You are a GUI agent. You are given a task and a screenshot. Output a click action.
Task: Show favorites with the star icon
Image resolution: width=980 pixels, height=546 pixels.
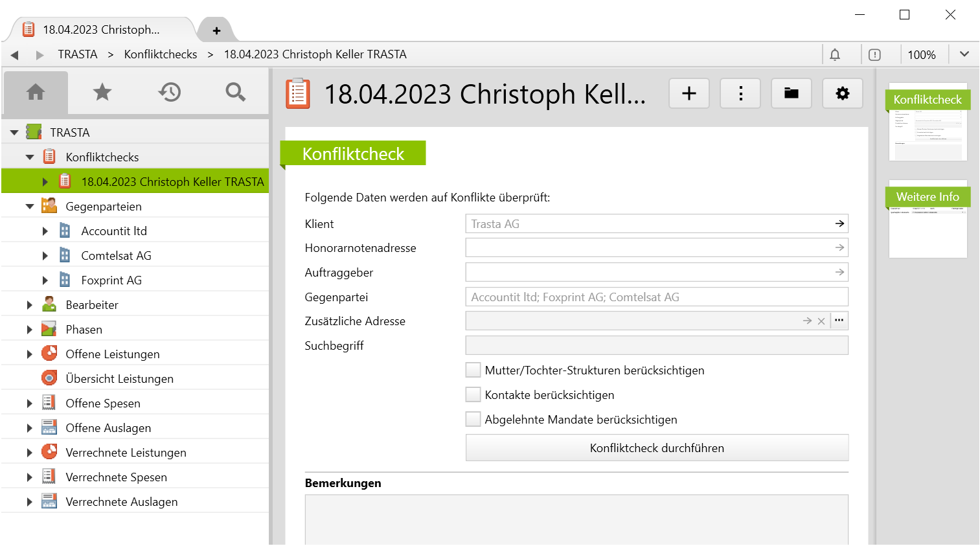[x=102, y=92]
